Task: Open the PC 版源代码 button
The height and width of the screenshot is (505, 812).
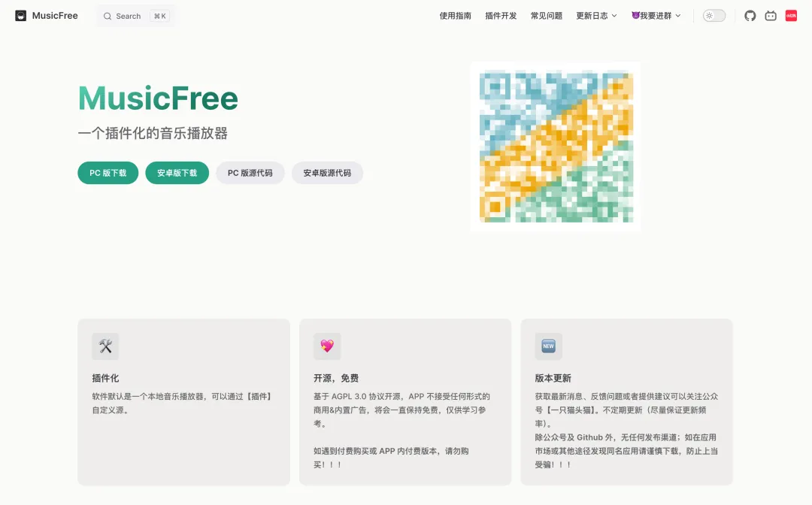Action: (x=250, y=173)
